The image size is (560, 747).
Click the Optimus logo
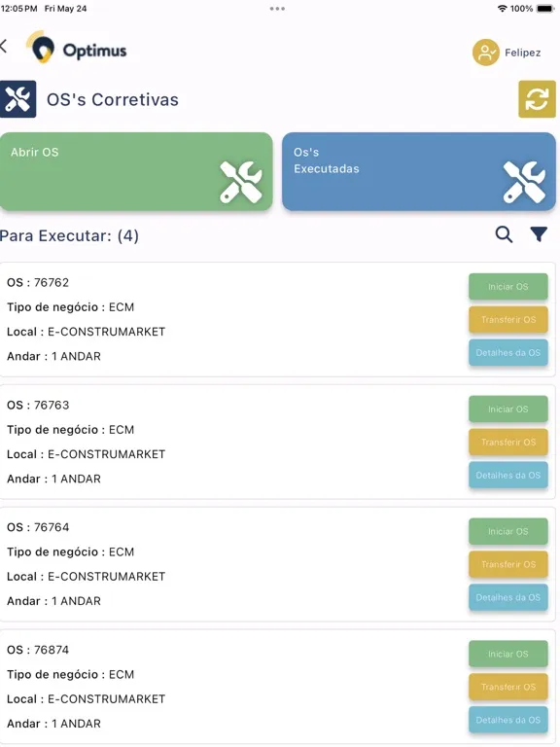pyautogui.click(x=77, y=47)
